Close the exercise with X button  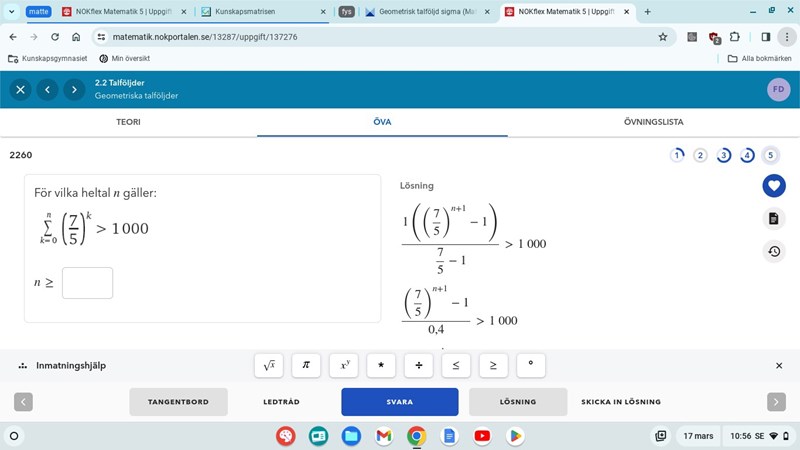(x=20, y=90)
